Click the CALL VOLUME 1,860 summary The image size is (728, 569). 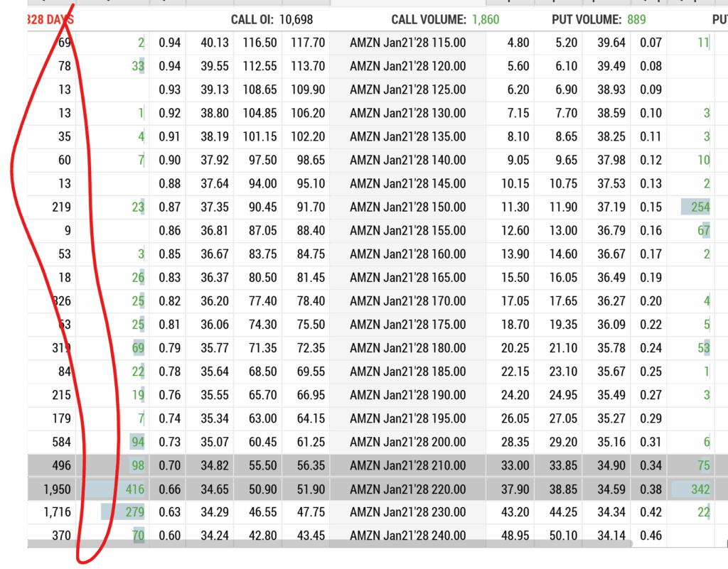[x=445, y=19]
